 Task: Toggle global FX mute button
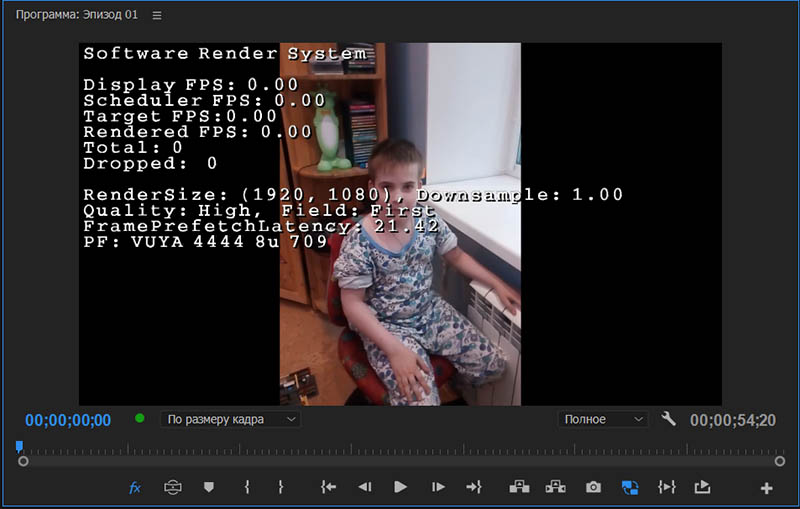(135, 487)
